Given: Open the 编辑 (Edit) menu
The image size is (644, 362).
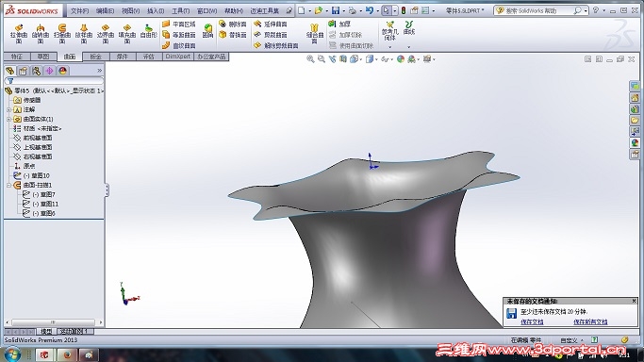Looking at the screenshot, I should point(106,10).
